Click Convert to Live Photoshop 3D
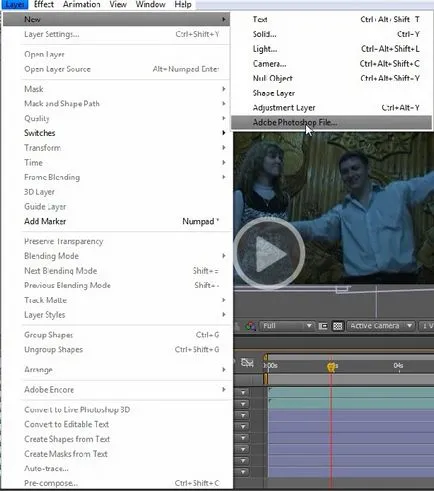The width and height of the screenshot is (434, 491). [116, 410]
